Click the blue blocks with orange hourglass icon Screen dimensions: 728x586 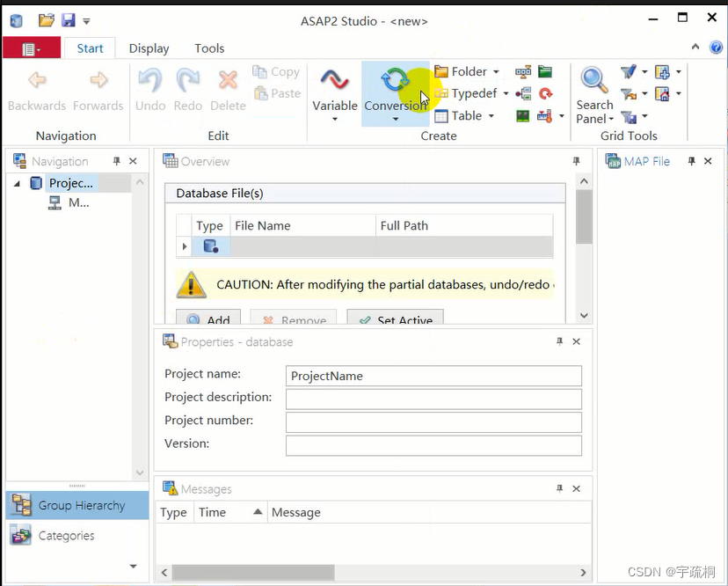(523, 71)
